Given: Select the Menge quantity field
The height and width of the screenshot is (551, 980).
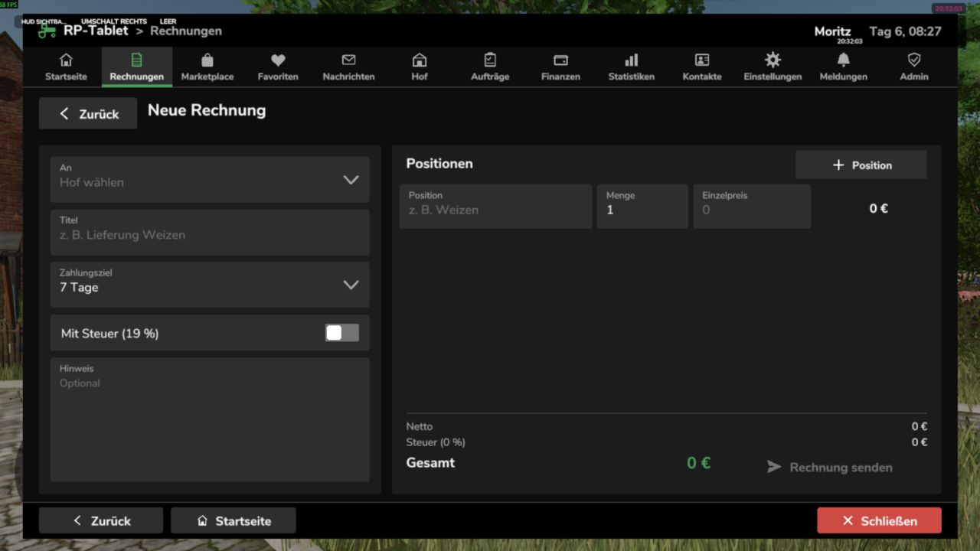Looking at the screenshot, I should tap(642, 206).
